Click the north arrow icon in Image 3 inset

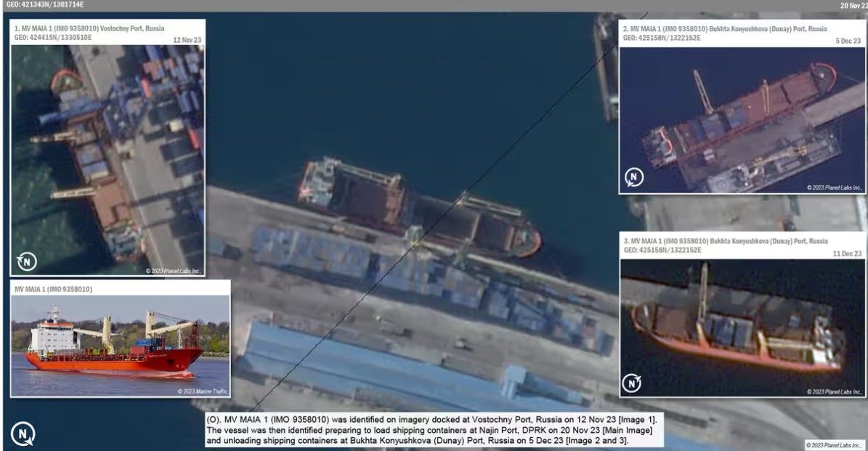(x=632, y=383)
